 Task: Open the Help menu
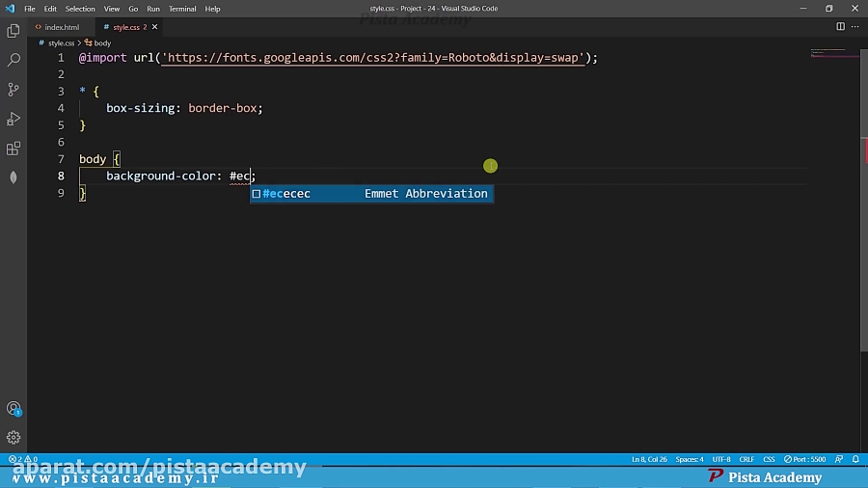[212, 9]
